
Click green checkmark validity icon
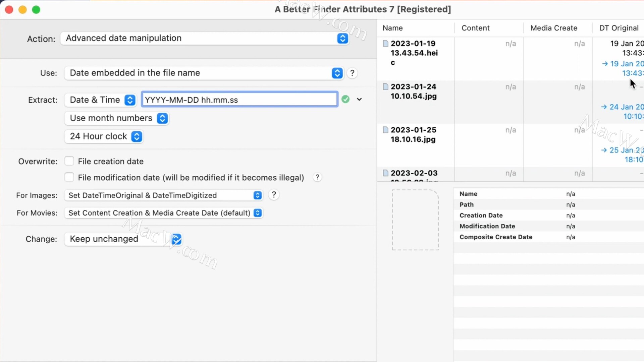coord(345,99)
